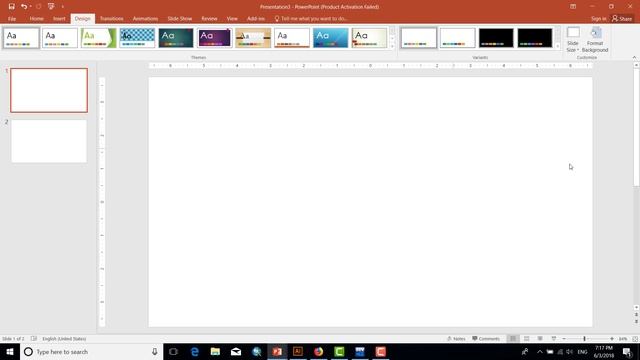Select slide 2 thumbnail
This screenshot has height=360, width=640.
click(49, 141)
